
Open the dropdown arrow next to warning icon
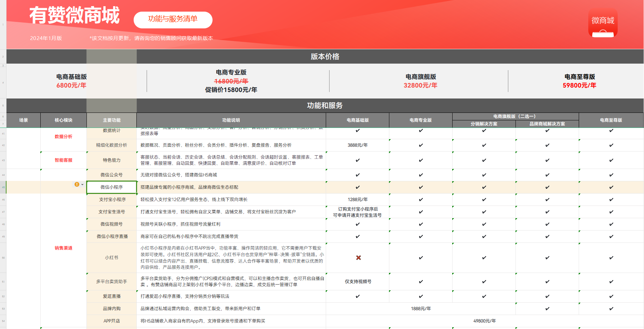tap(82, 184)
